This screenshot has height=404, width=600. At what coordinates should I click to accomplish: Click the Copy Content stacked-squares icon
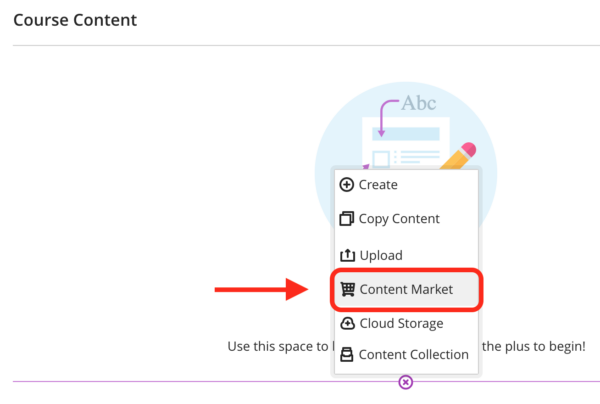pos(347,218)
